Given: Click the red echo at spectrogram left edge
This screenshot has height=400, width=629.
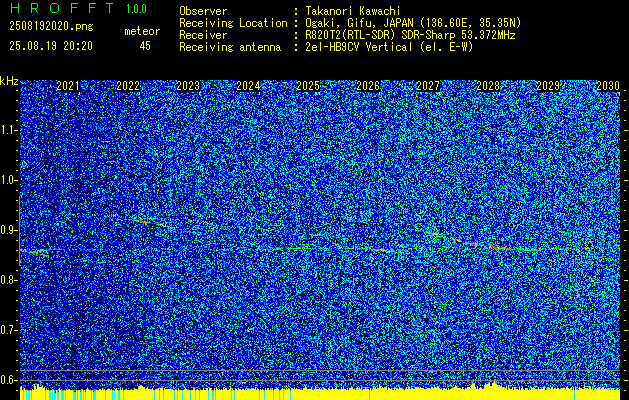Looking at the screenshot, I should click(x=35, y=253).
